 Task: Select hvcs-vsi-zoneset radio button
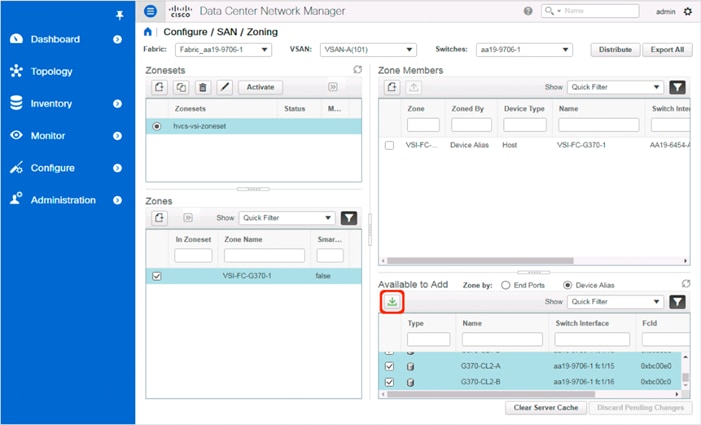[x=156, y=126]
